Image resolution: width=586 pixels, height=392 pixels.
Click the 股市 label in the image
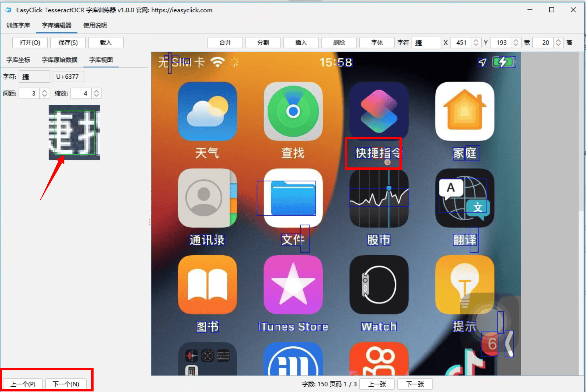(379, 240)
